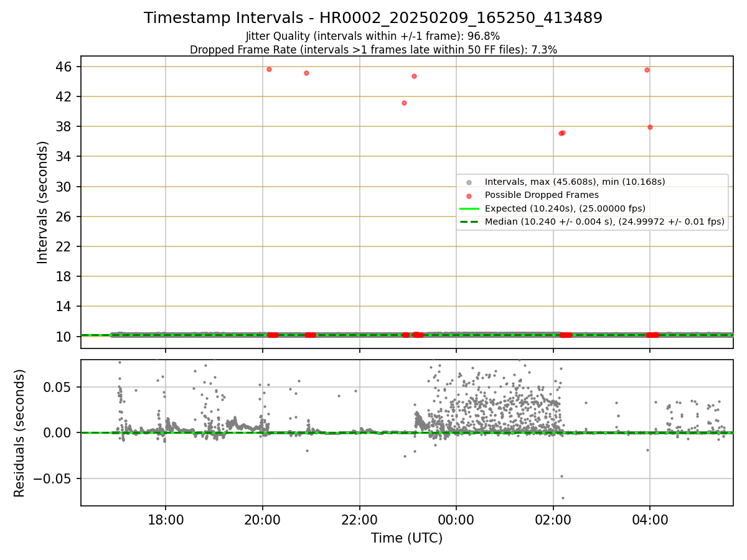Click the gray dot marker in the legend
This screenshot has width=747, height=560.
pos(469,182)
